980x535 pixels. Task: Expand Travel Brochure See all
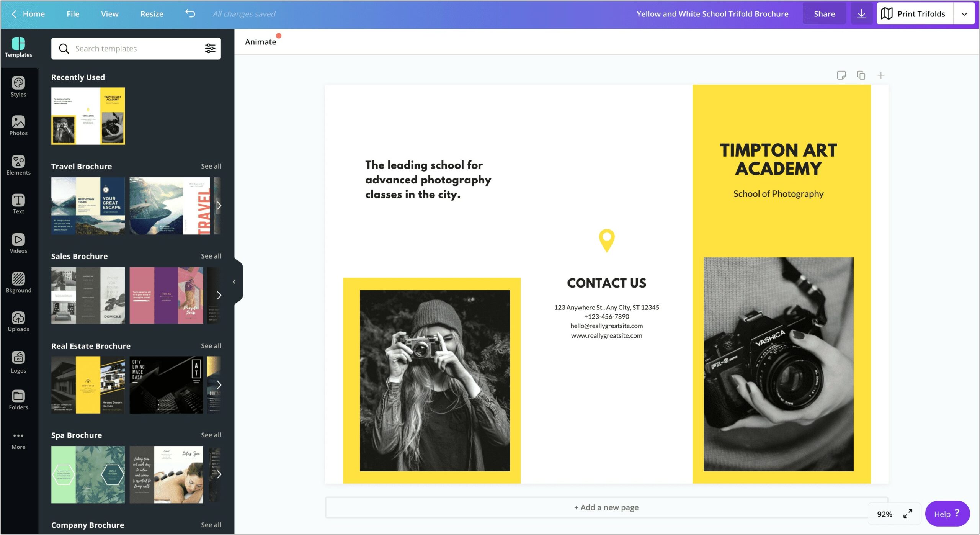(211, 165)
